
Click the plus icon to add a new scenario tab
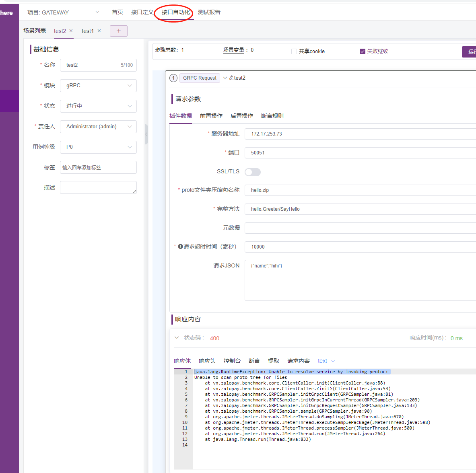pos(118,31)
